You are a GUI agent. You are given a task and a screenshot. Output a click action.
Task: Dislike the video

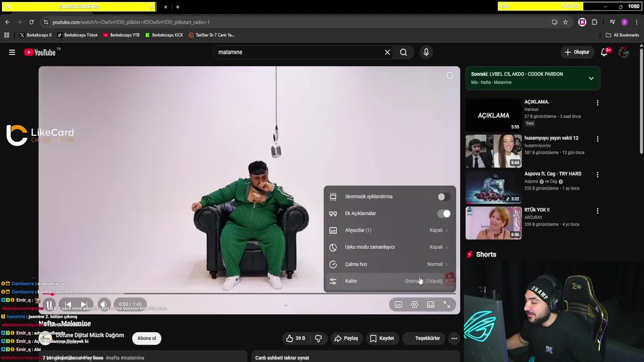(318, 338)
